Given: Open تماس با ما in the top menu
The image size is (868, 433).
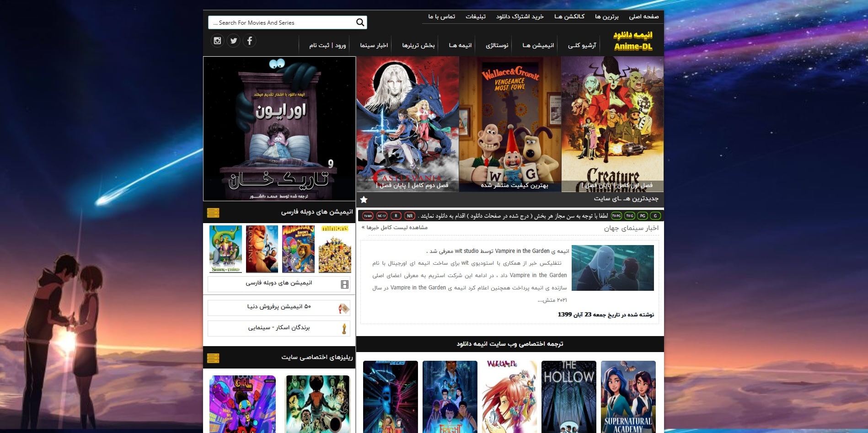Looking at the screenshot, I should [x=442, y=16].
